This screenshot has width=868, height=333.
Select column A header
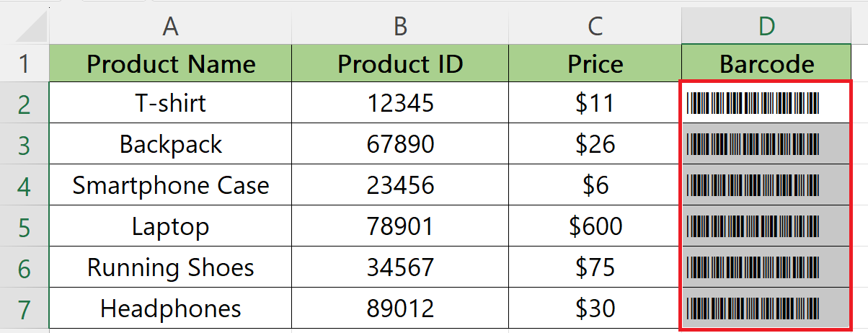(x=170, y=27)
